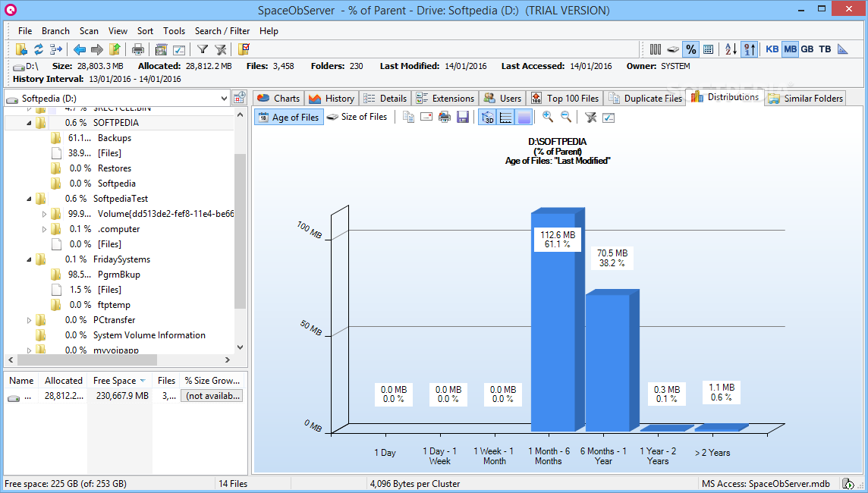Click the blue triangle ruler automatic units icon
Image resolution: width=868 pixels, height=493 pixels.
pyautogui.click(x=842, y=49)
